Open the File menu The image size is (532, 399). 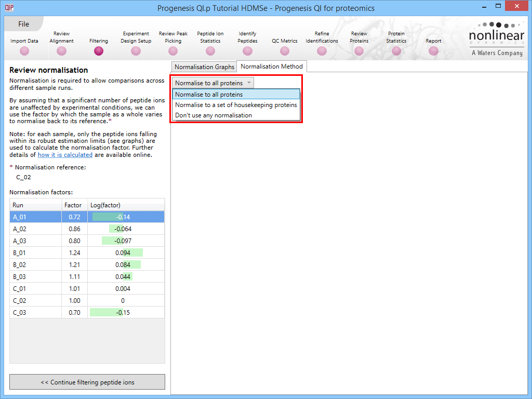23,24
